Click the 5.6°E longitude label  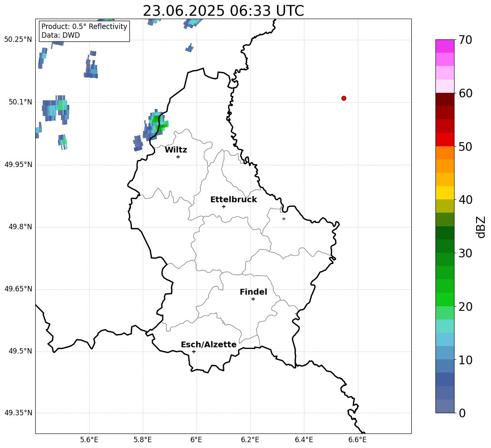[89, 440]
